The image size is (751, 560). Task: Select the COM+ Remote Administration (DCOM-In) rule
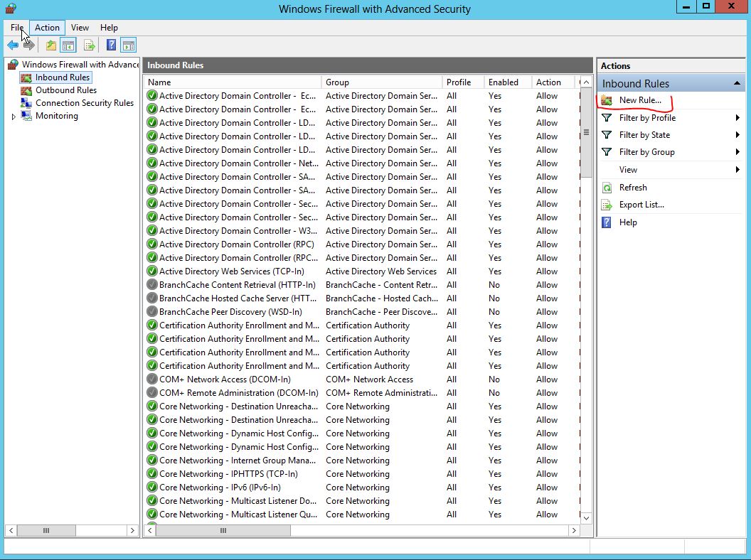(238, 393)
